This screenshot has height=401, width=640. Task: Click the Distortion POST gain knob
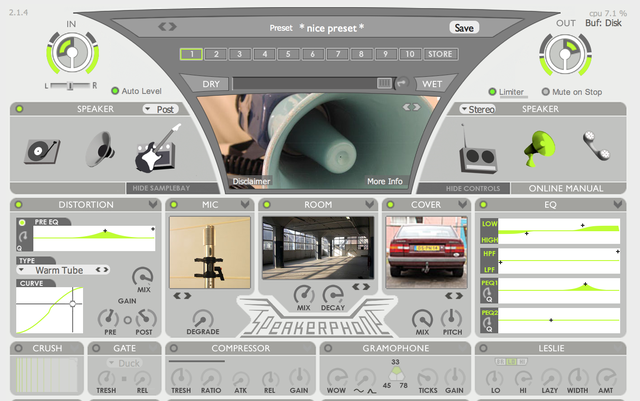click(x=146, y=319)
